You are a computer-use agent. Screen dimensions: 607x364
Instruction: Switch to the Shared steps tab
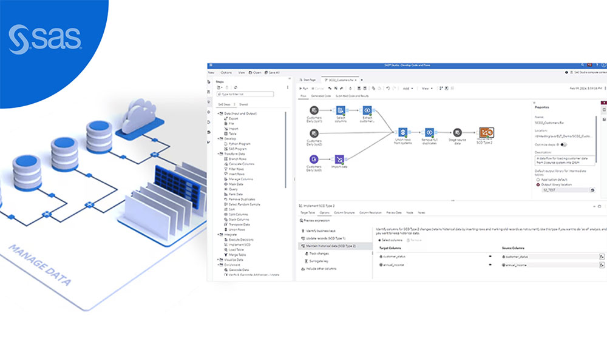[243, 104]
